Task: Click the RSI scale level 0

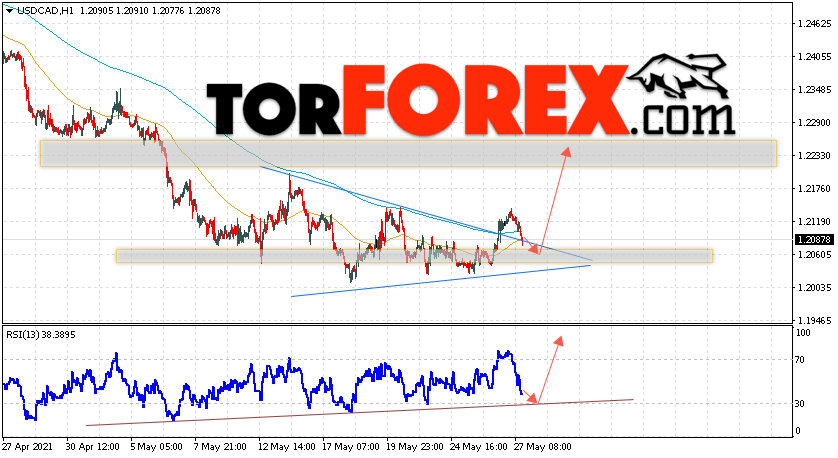Action: pos(798,431)
